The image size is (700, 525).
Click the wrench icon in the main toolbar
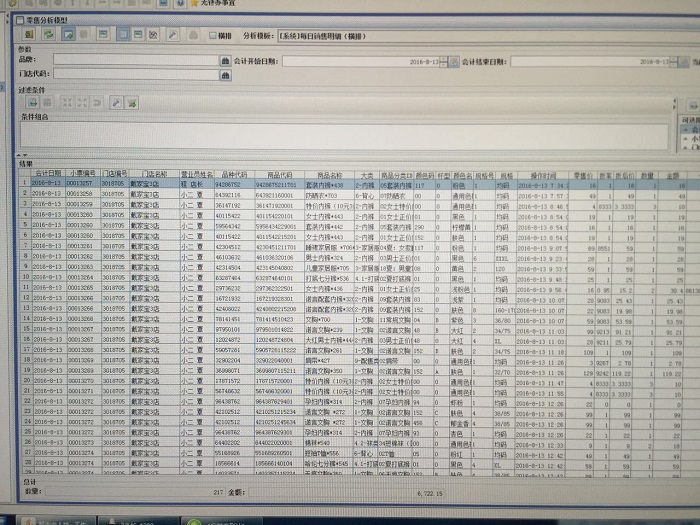click(x=172, y=35)
